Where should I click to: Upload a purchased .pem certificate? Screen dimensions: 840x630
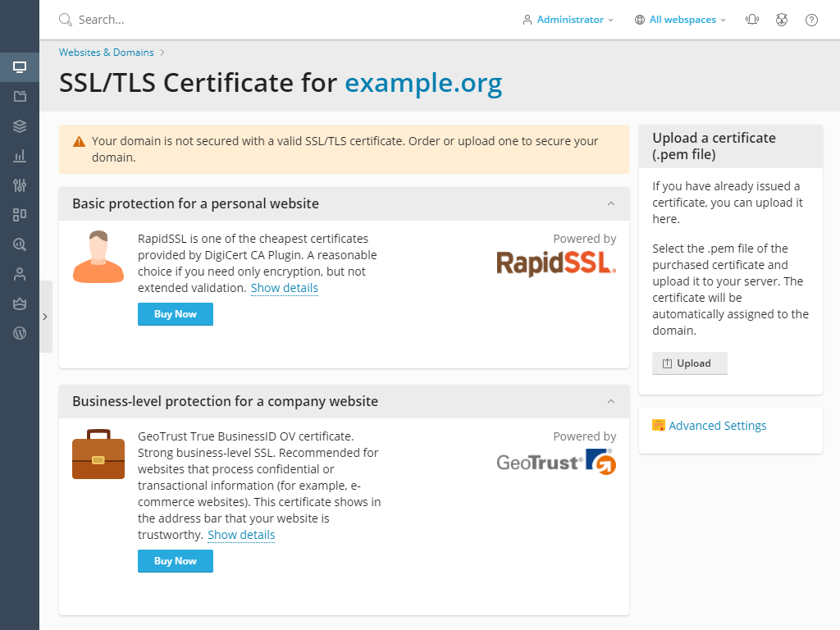tap(689, 363)
